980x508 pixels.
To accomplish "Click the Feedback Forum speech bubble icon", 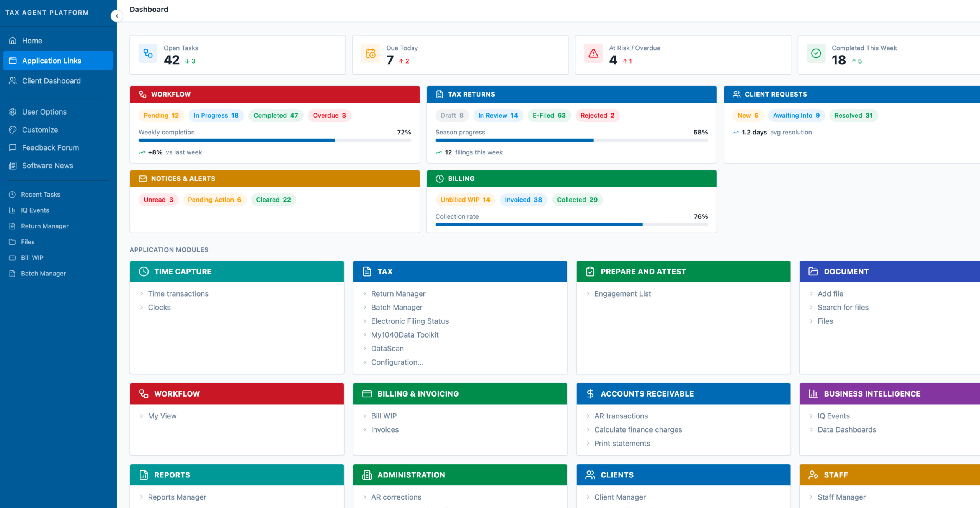I will [x=13, y=147].
